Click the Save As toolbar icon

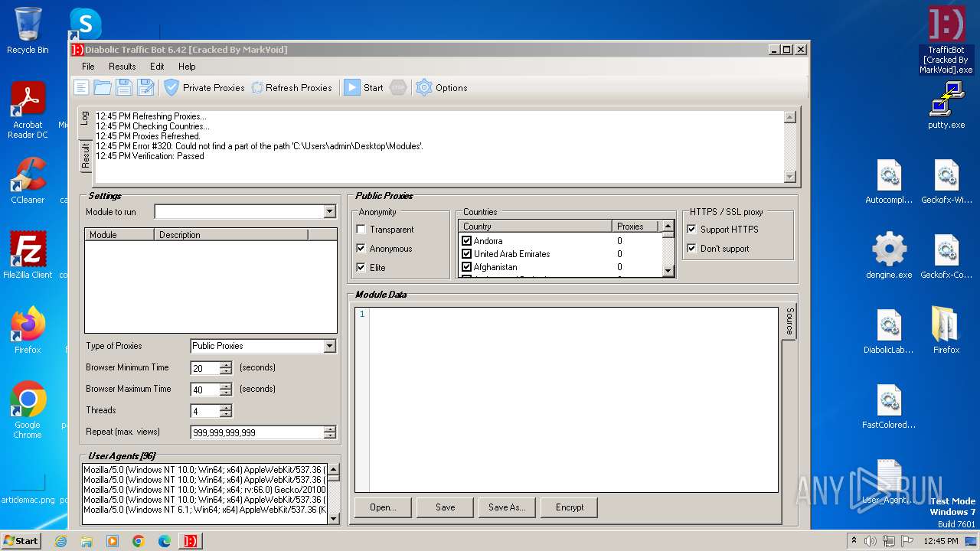click(145, 87)
